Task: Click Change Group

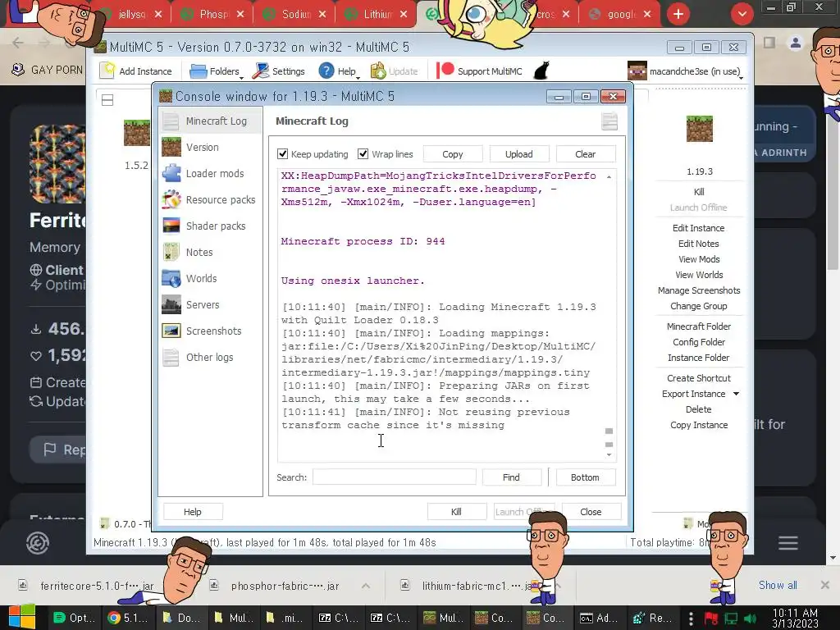Action: (x=699, y=306)
